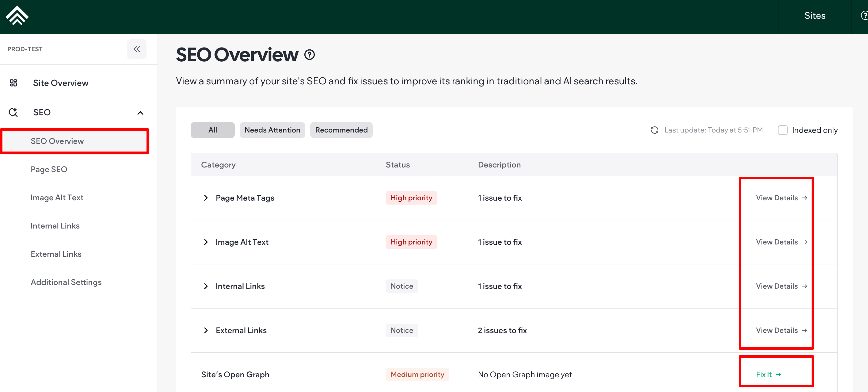Select the Needs Attention filter
This screenshot has height=392, width=868.
coord(272,130)
